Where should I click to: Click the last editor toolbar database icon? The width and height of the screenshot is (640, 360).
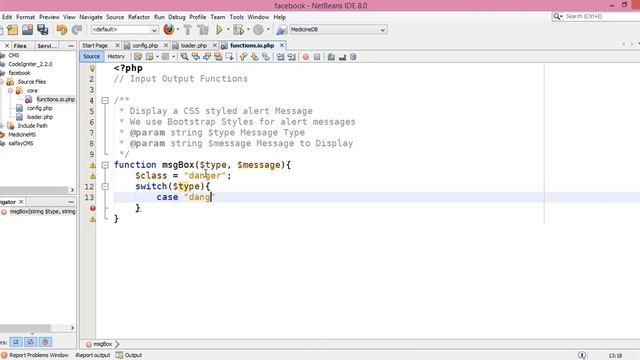click(353, 57)
